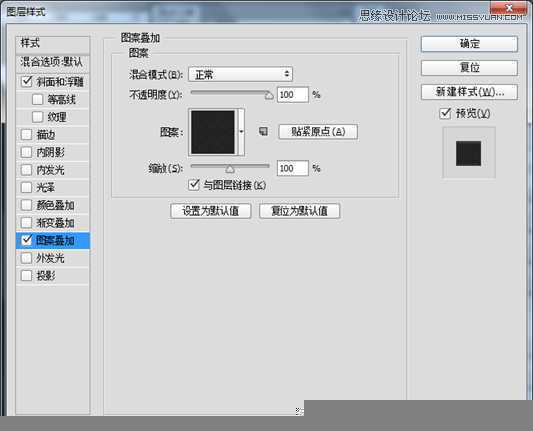Check the 渐变叠加 checkbox
This screenshot has height=431, width=533.
pos(27,223)
